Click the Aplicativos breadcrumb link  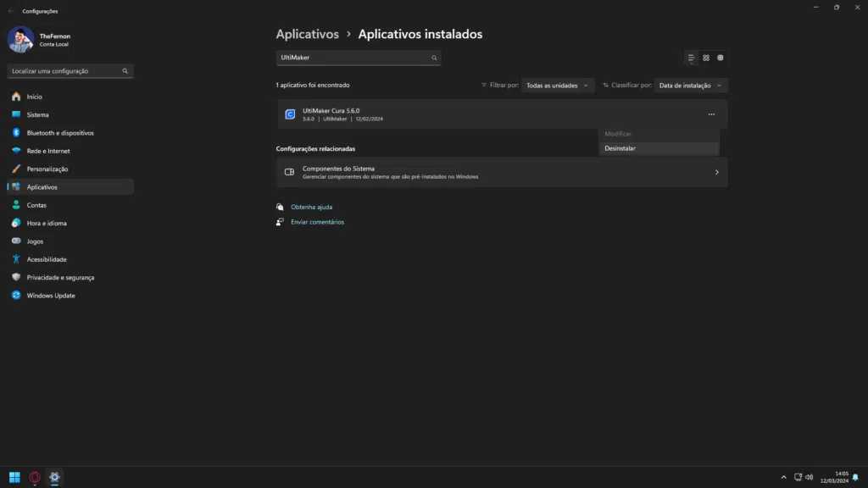coord(307,34)
